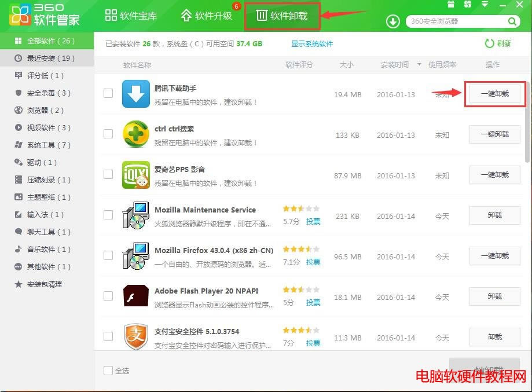This screenshot has width=532, height=392.
Task: Click the 输入法 category icon
Action: 19,214
